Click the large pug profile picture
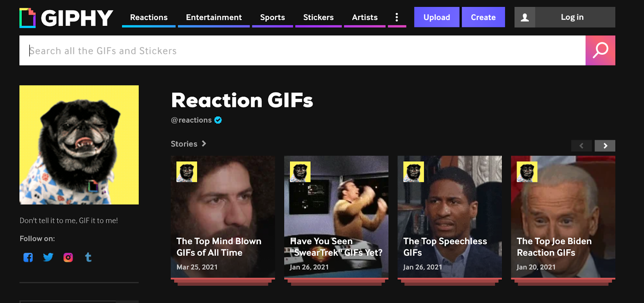The width and height of the screenshot is (644, 303). coord(79,145)
